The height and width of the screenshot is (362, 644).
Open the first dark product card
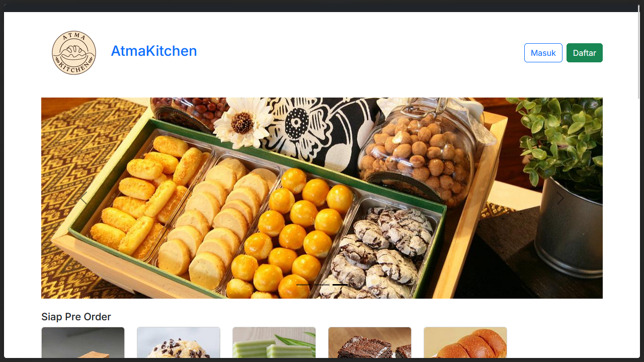[83, 342]
